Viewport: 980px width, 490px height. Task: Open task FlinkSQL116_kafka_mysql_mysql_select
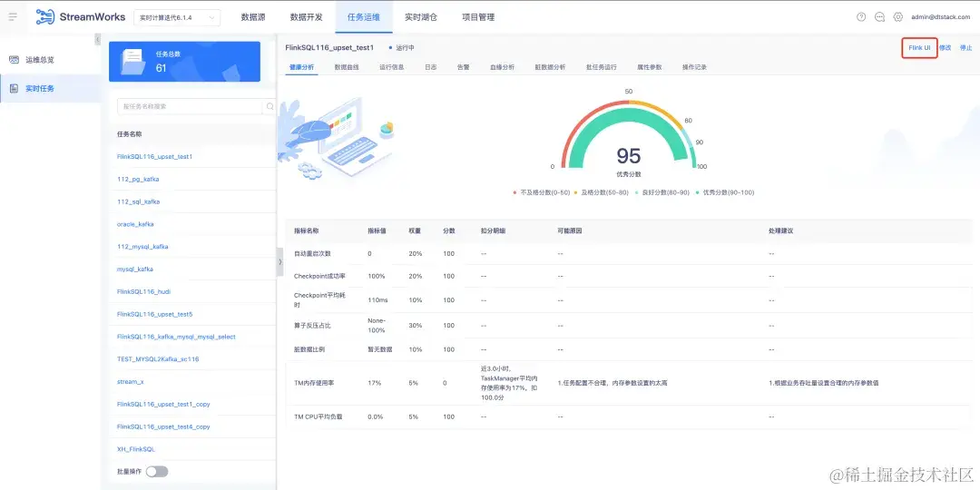point(176,337)
